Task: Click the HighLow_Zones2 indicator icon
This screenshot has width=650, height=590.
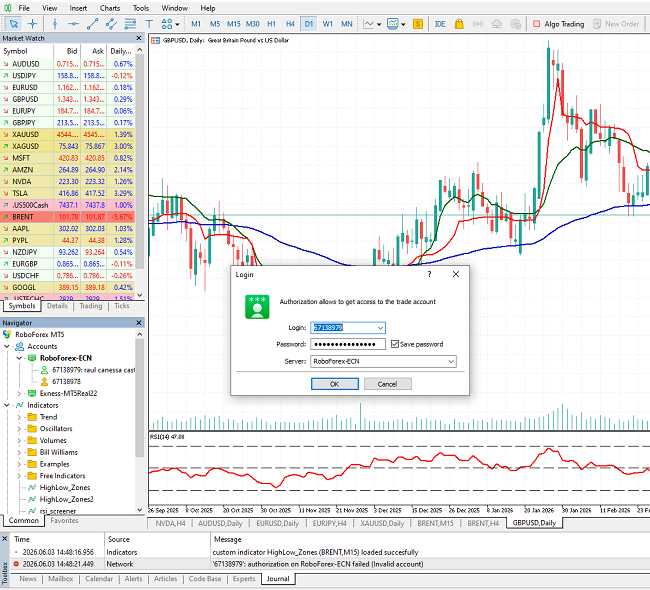Action: (32, 499)
